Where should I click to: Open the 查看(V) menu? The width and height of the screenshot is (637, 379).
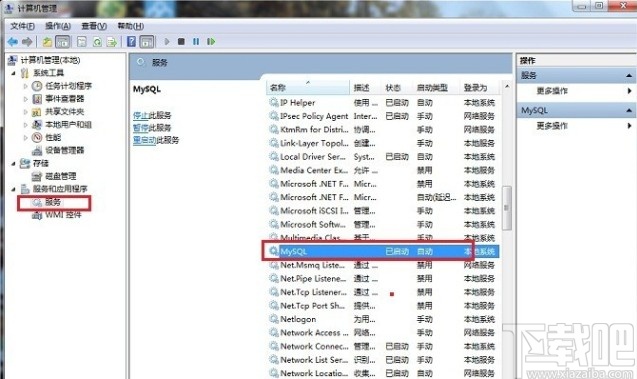[x=94, y=26]
